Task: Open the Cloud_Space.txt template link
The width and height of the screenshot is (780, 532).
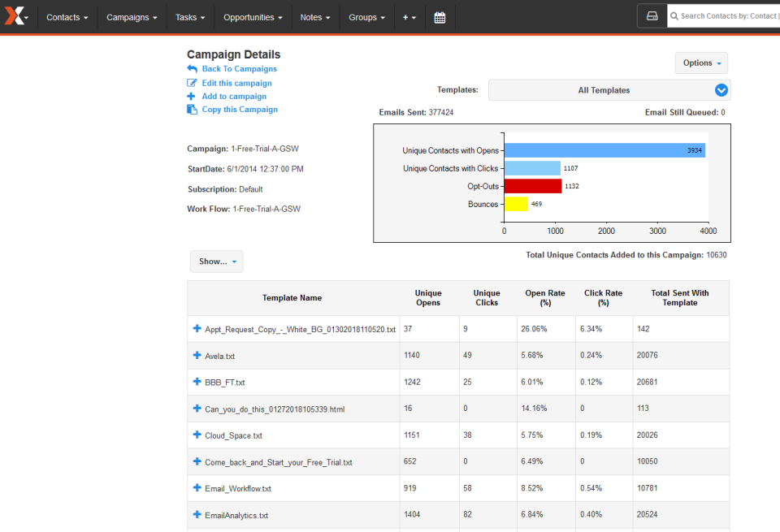Action: pos(233,435)
